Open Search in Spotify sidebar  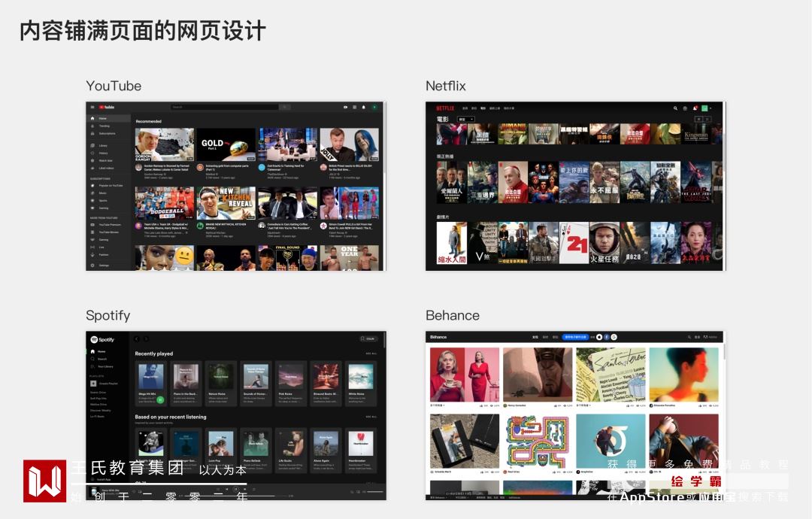(99, 359)
